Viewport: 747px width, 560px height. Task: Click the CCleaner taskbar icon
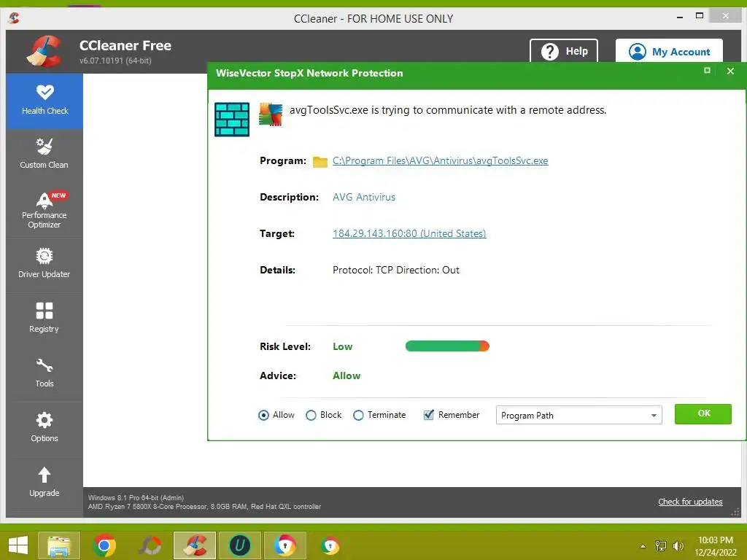click(195, 545)
